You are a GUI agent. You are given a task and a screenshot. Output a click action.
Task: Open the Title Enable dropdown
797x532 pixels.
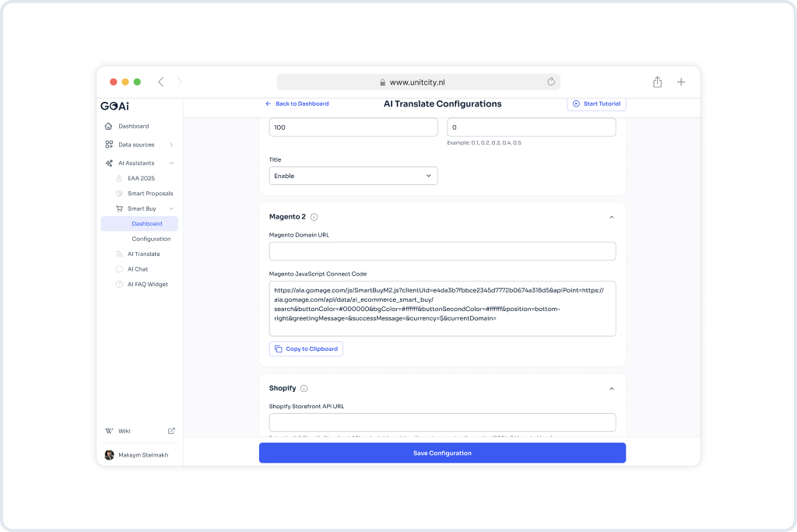tap(353, 176)
